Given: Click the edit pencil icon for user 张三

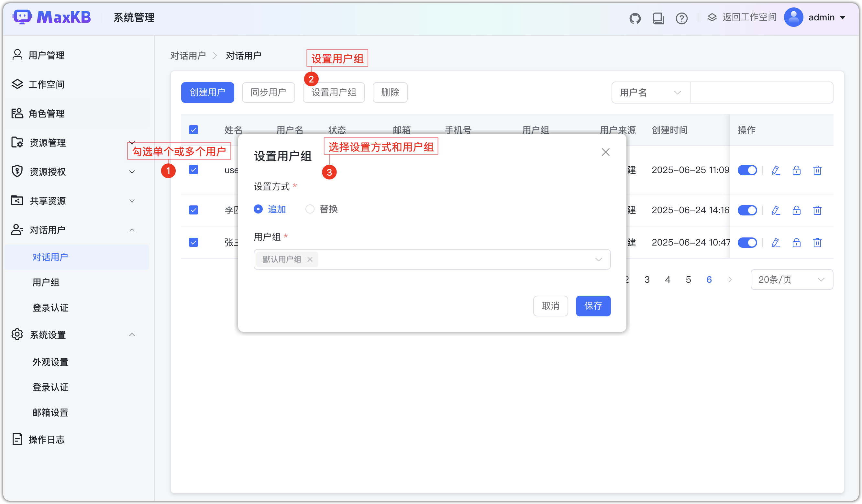Looking at the screenshot, I should point(776,242).
